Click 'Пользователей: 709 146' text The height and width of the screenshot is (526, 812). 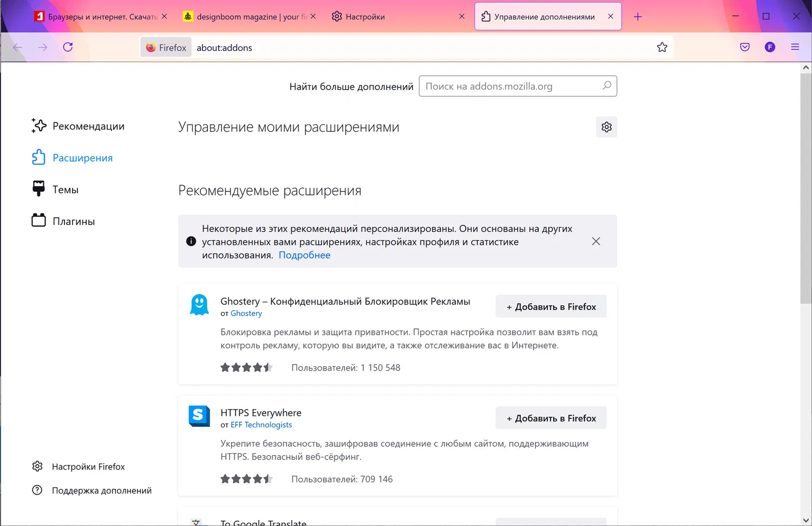tap(342, 479)
